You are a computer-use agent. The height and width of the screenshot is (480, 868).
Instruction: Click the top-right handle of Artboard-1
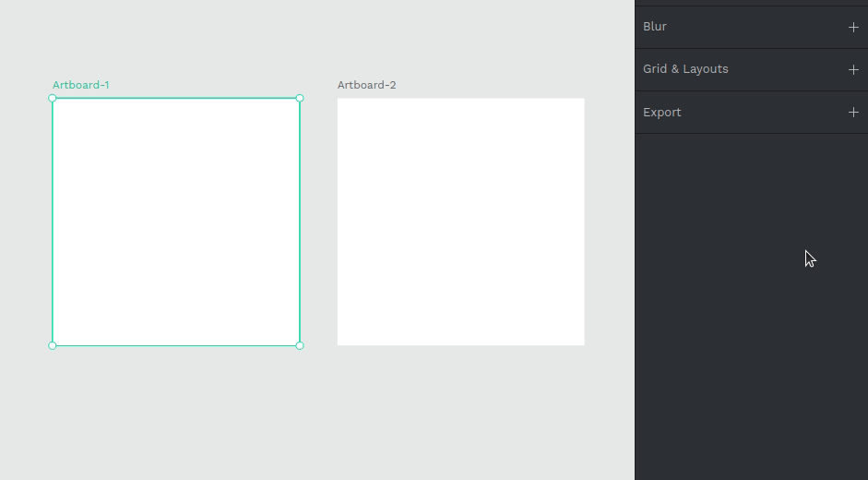[300, 98]
